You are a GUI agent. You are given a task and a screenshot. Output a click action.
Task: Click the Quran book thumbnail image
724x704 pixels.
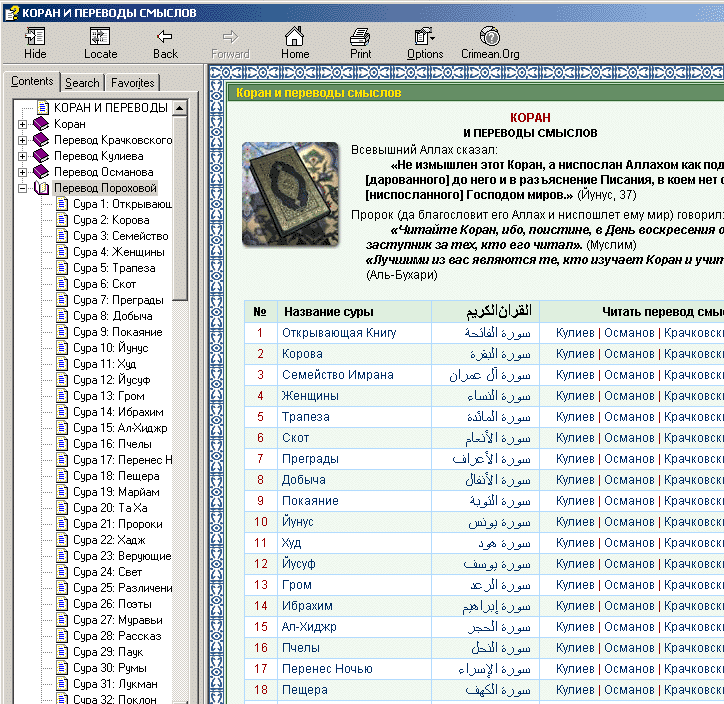point(290,194)
